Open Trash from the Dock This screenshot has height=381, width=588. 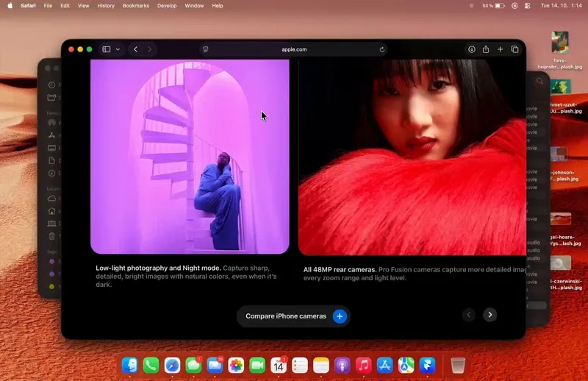pyautogui.click(x=458, y=366)
